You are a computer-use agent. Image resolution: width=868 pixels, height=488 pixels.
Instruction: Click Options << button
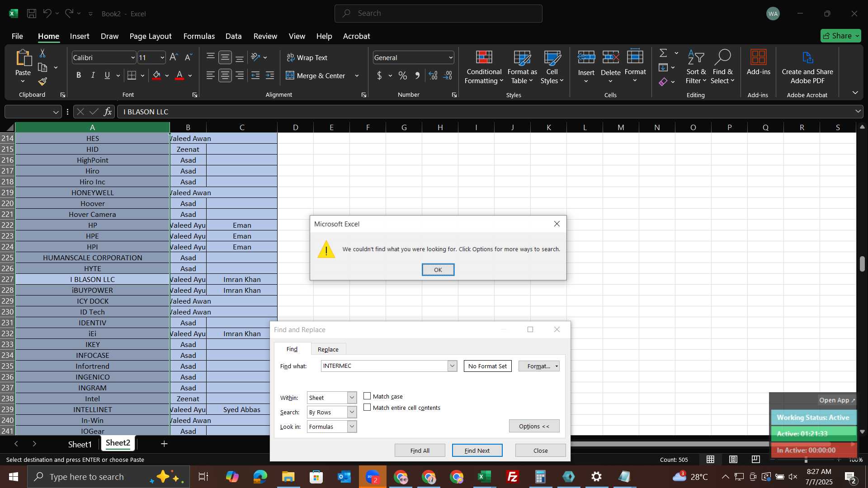pyautogui.click(x=534, y=426)
